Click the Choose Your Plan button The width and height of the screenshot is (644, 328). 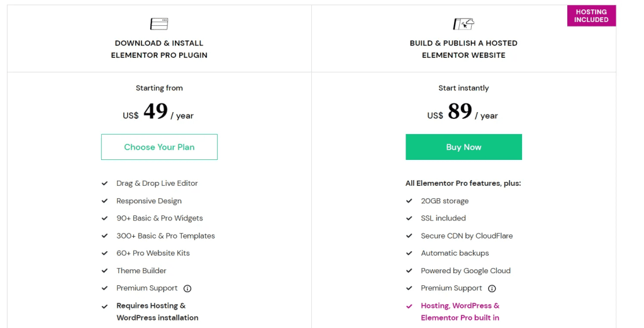(159, 147)
